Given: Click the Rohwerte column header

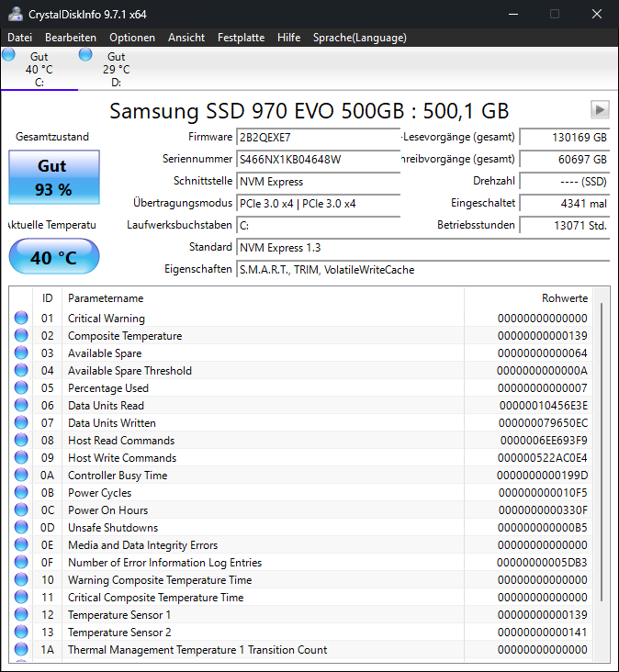Looking at the screenshot, I should pyautogui.click(x=528, y=297).
